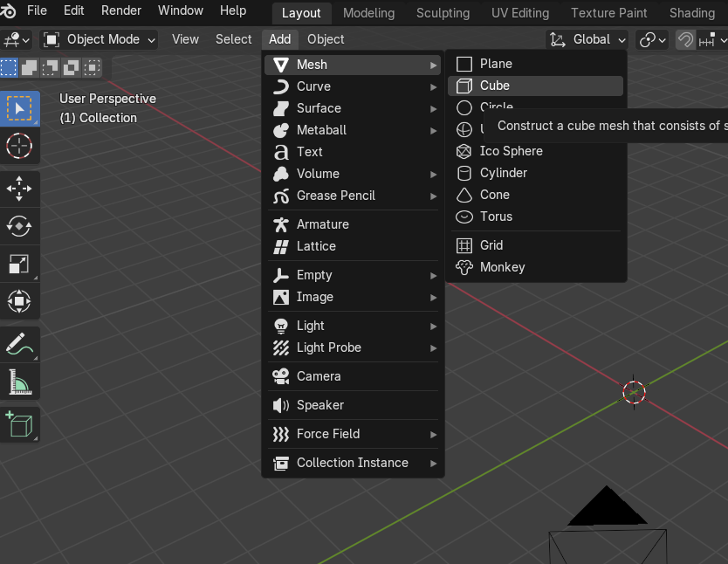The height and width of the screenshot is (564, 728).
Task: Add a Cylinder mesh
Action: [535, 173]
